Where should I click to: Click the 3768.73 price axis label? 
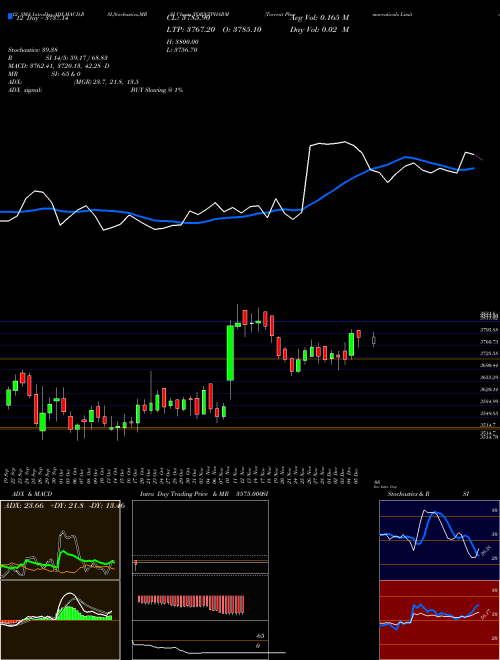coord(489,342)
